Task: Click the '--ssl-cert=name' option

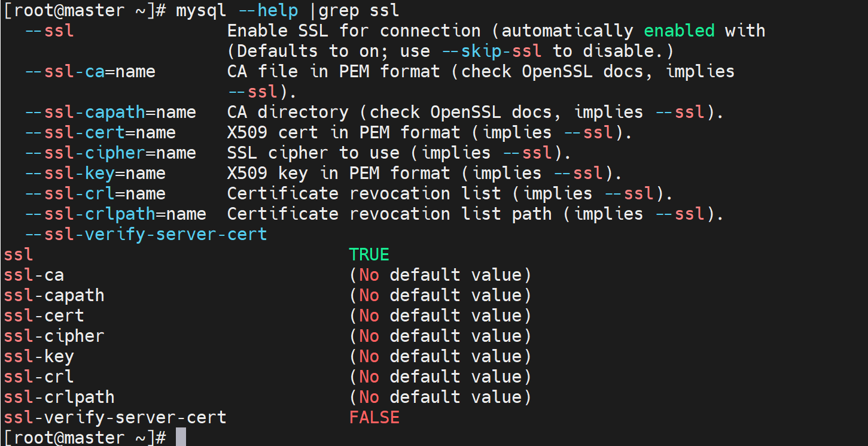Action: (100, 133)
